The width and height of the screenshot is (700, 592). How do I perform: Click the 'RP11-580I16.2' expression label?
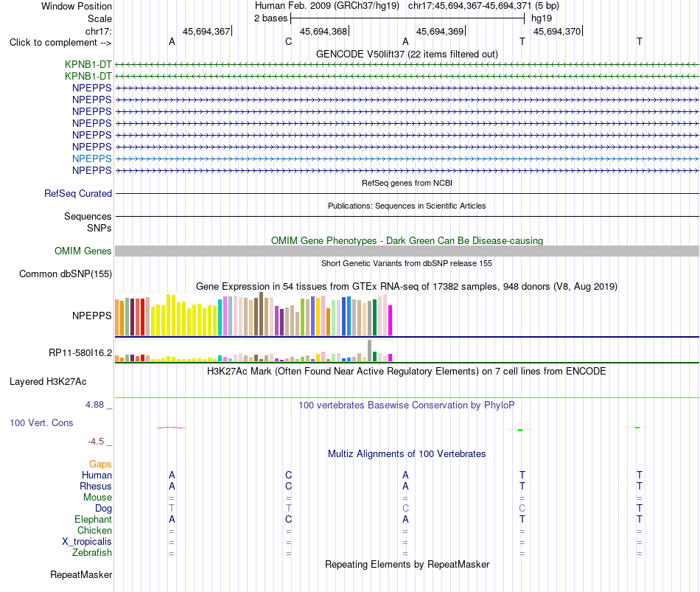click(x=80, y=353)
